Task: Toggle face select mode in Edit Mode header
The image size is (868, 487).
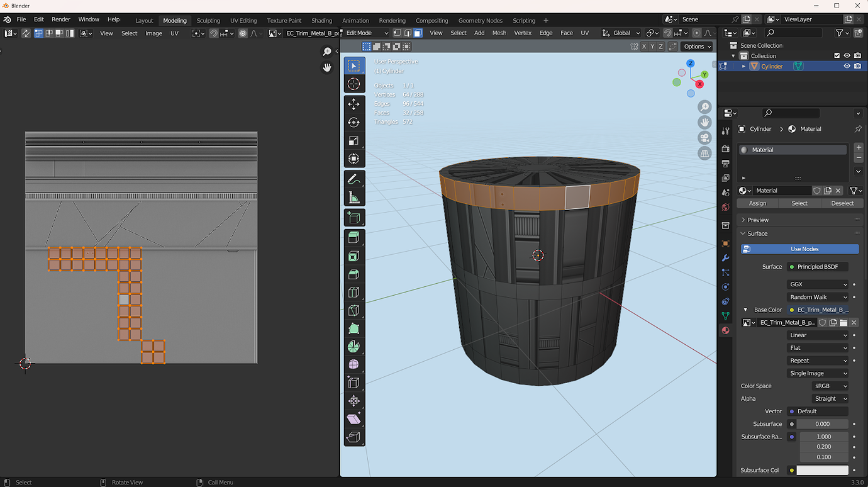Action: [x=417, y=33]
